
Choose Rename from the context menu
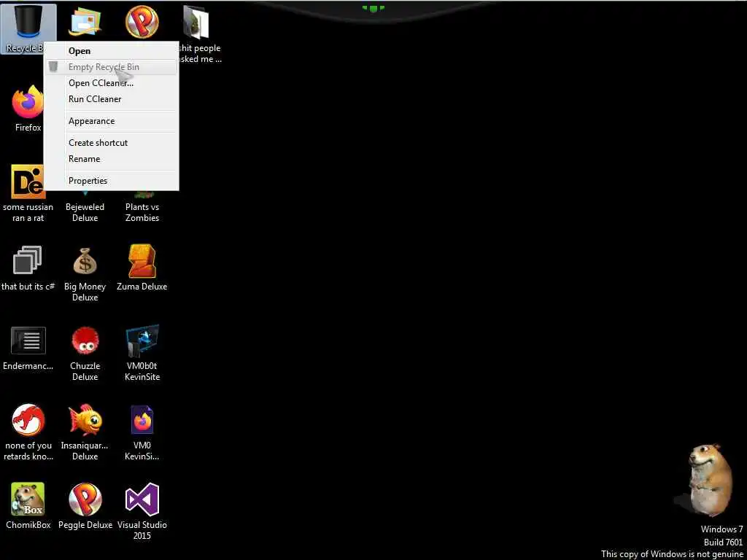coord(111,159)
